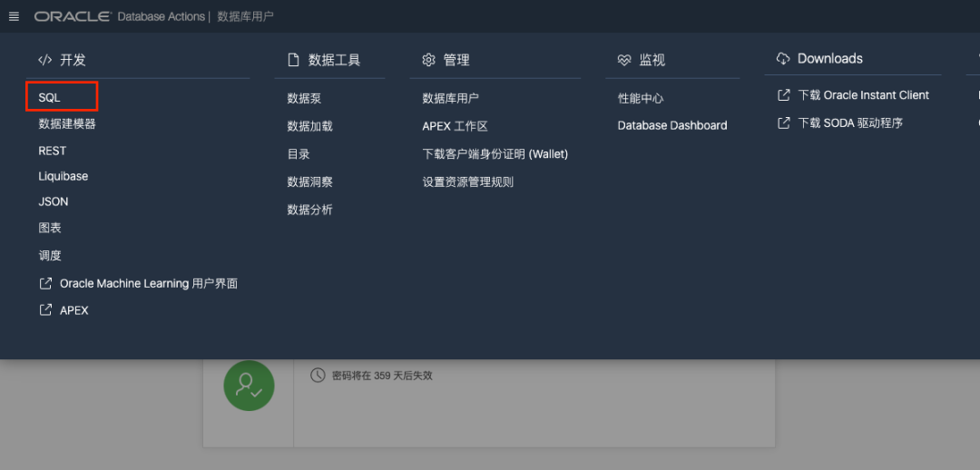Open Database Dashboard
Screen dimensions: 980x470
click(x=672, y=125)
